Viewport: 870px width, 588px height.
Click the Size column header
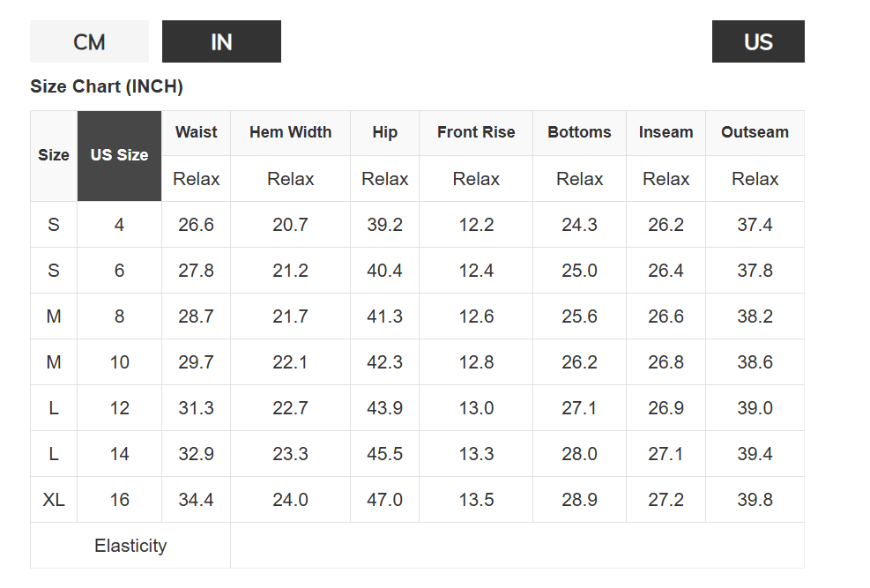click(54, 155)
